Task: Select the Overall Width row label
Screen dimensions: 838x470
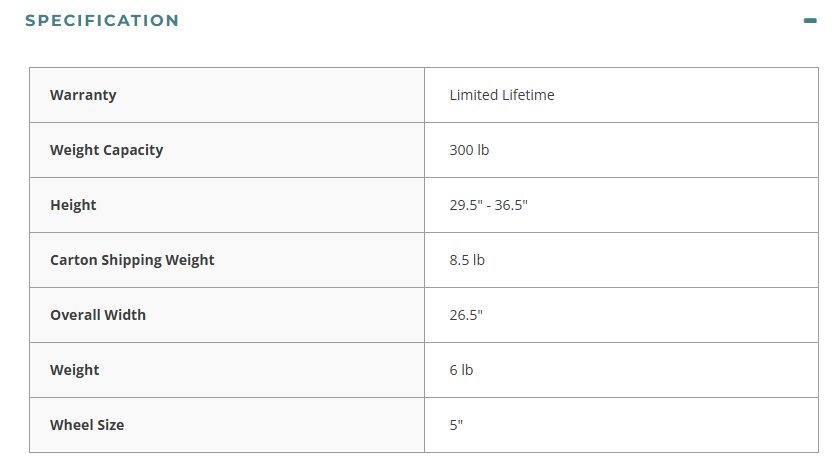Action: tap(98, 315)
